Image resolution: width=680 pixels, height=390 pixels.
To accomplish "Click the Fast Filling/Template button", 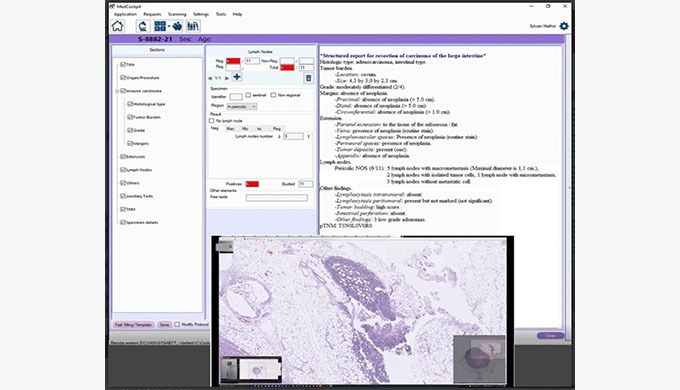I will coord(133,324).
